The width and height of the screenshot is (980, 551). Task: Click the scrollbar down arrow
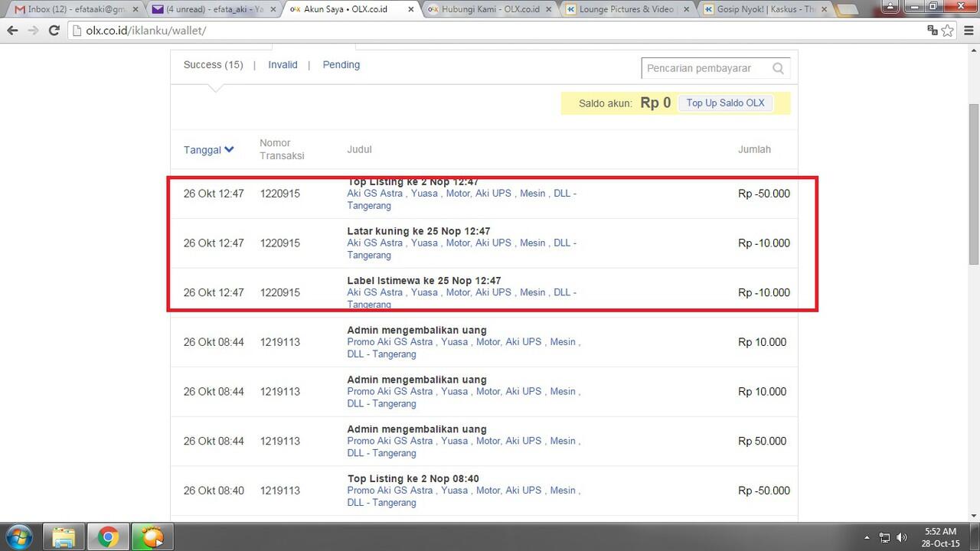point(974,516)
